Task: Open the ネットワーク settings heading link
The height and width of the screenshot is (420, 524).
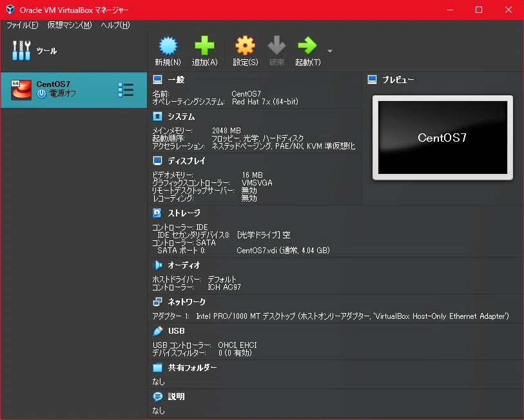Action: coord(187,301)
